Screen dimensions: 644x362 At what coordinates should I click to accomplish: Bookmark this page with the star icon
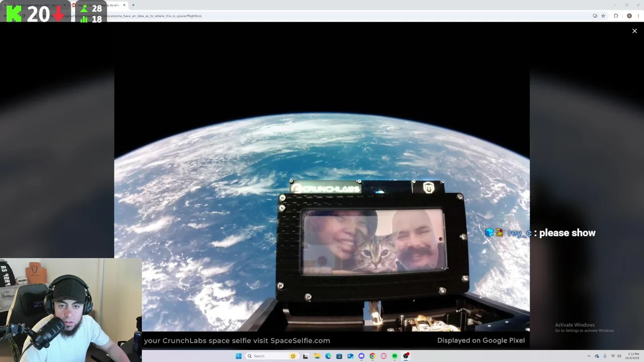pos(603,16)
